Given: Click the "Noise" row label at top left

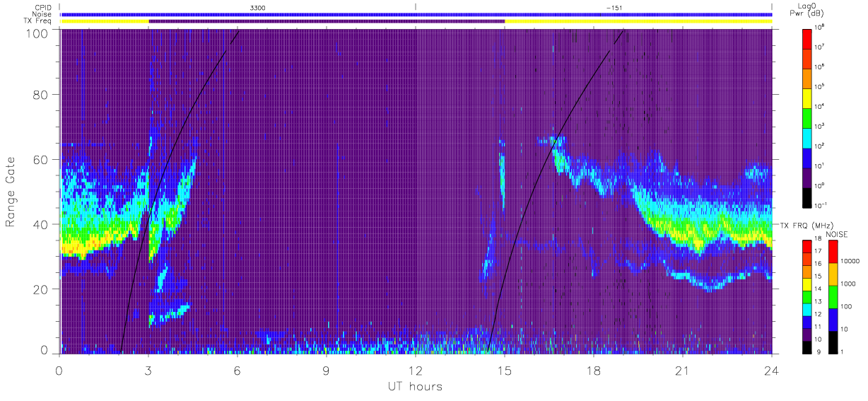Looking at the screenshot, I should [42, 14].
